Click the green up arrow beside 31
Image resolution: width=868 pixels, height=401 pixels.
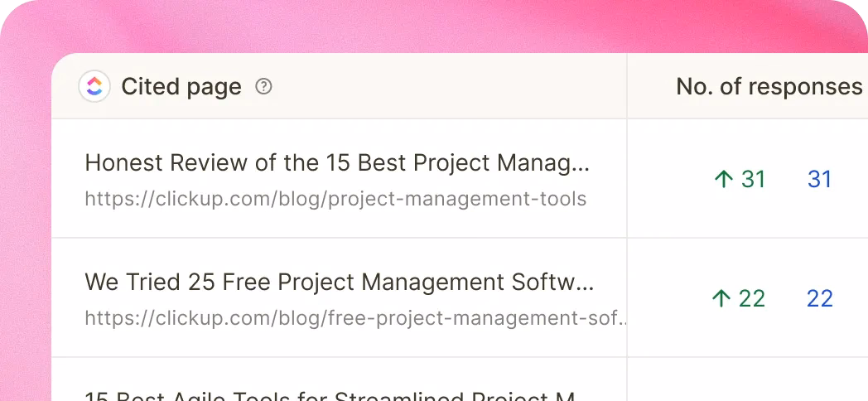tap(724, 179)
